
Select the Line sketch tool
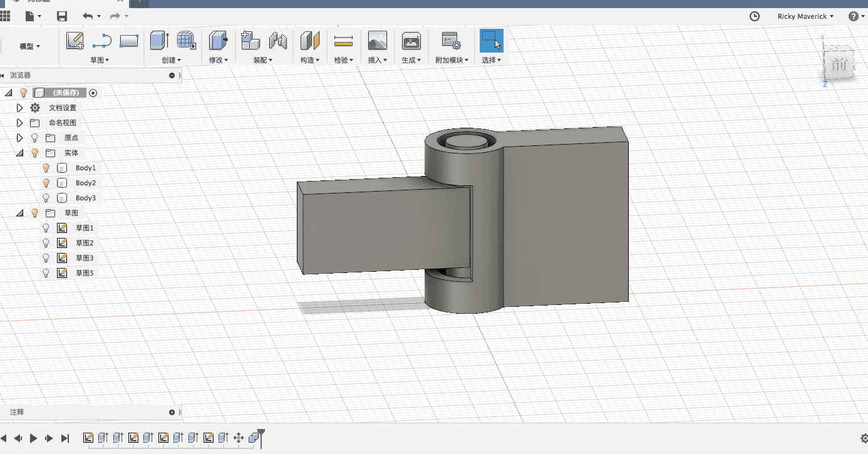(102, 41)
